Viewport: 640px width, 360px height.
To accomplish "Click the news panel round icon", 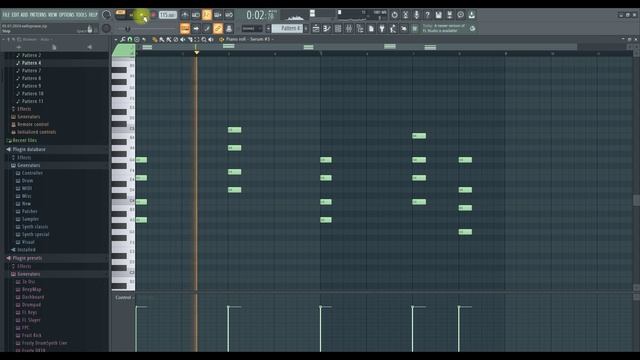I will tap(472, 29).
